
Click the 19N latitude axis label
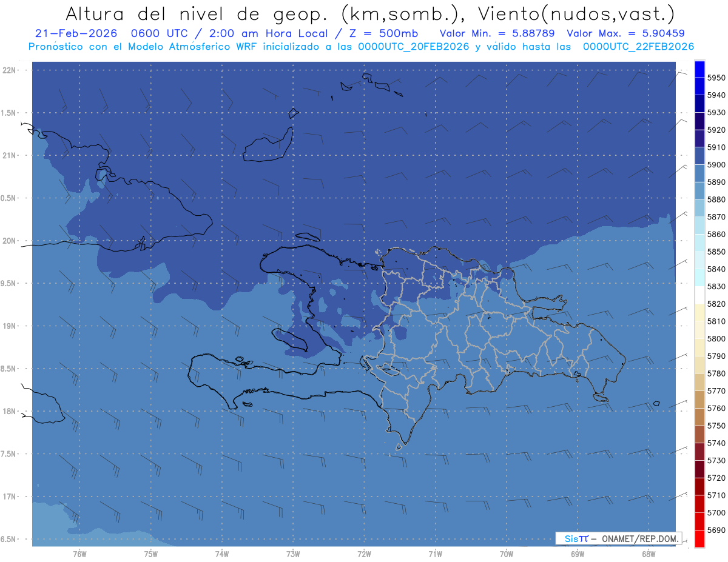tap(9, 326)
